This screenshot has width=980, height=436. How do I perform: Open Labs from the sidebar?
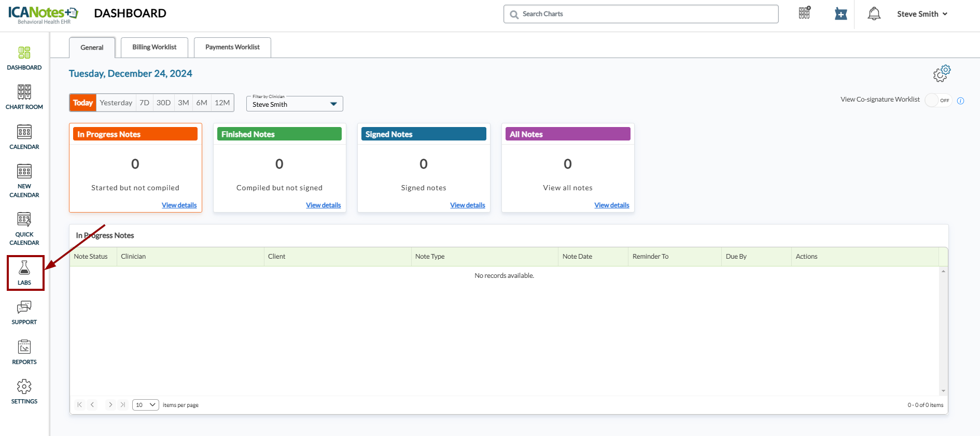click(x=24, y=273)
